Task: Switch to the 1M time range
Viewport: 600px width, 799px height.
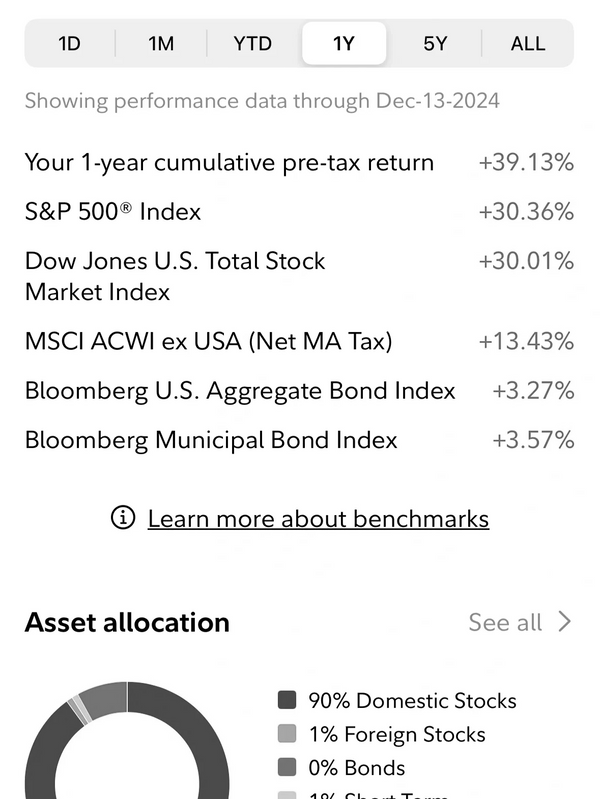Action: 161,43
